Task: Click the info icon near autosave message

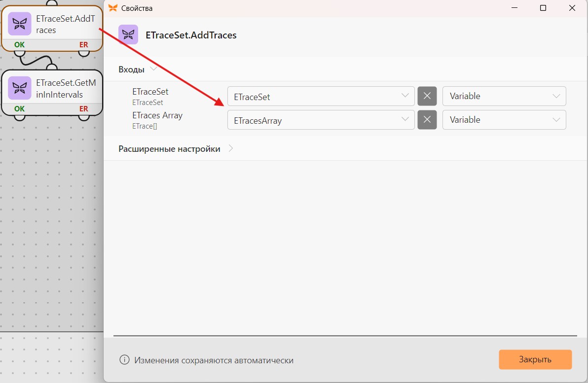Action: point(124,360)
